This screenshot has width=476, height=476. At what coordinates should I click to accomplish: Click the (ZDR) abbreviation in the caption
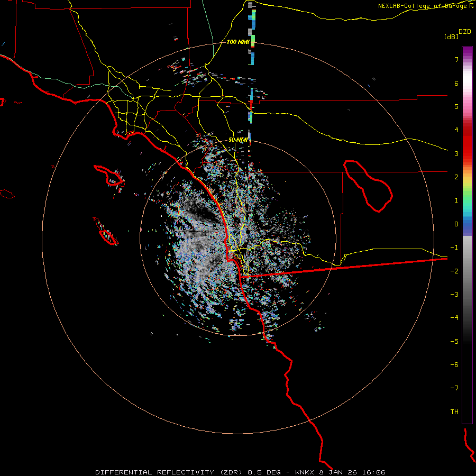(x=232, y=472)
